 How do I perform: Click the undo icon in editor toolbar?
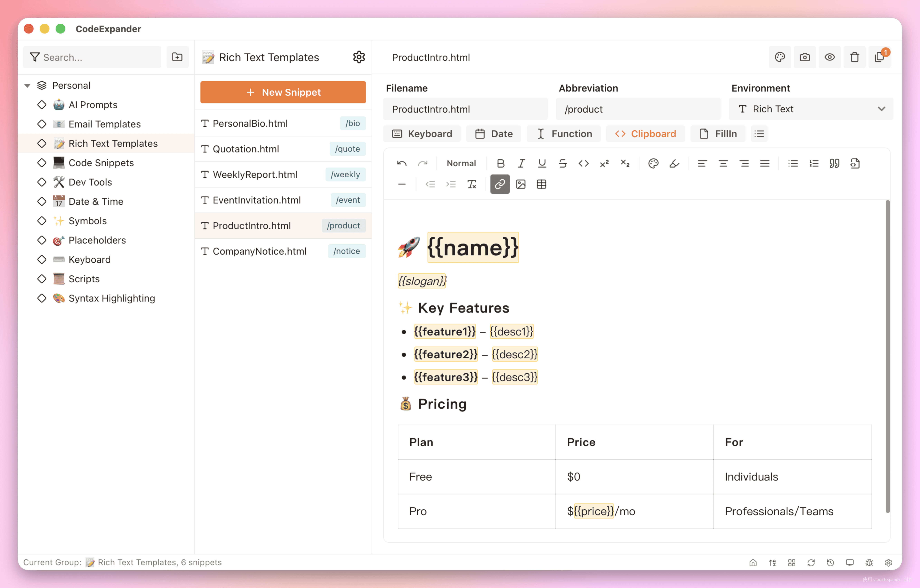click(402, 163)
